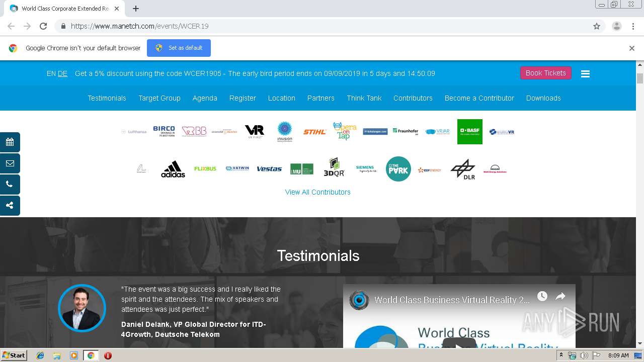The image size is (644, 362).
Task: Open the VR First logo
Action: point(254,132)
